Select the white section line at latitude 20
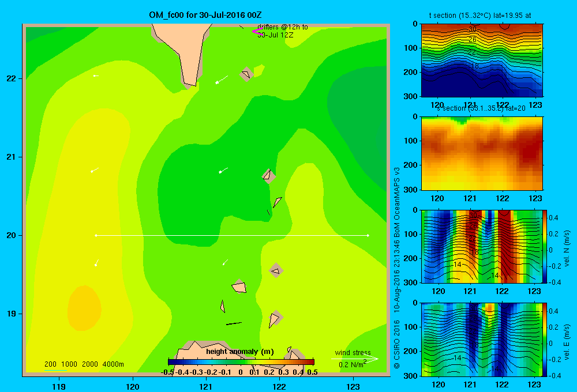 [x=232, y=235]
